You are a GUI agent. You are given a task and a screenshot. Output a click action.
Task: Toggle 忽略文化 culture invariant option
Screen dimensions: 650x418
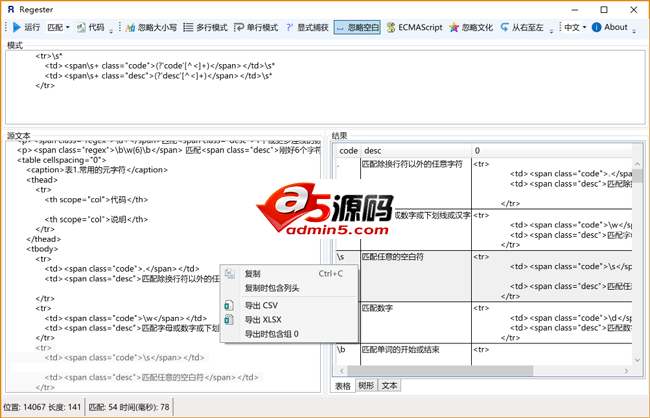click(471, 27)
